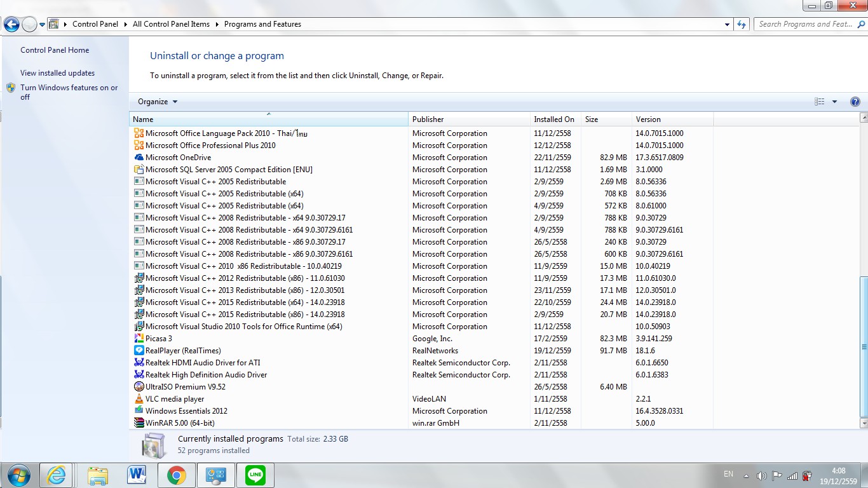Click the WinRAR 5.00 icon
Screen dimensions: 868x488
pos(139,423)
